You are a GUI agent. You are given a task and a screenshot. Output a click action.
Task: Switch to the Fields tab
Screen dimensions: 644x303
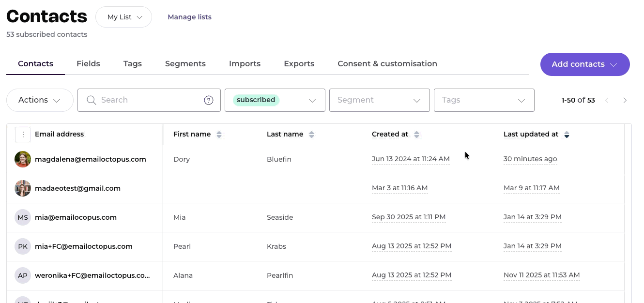88,64
